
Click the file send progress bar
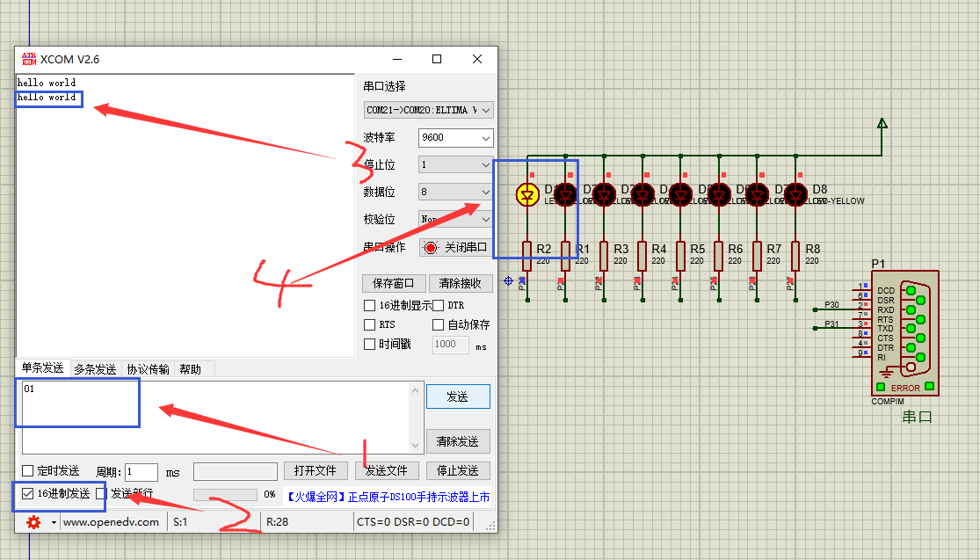pos(226,495)
